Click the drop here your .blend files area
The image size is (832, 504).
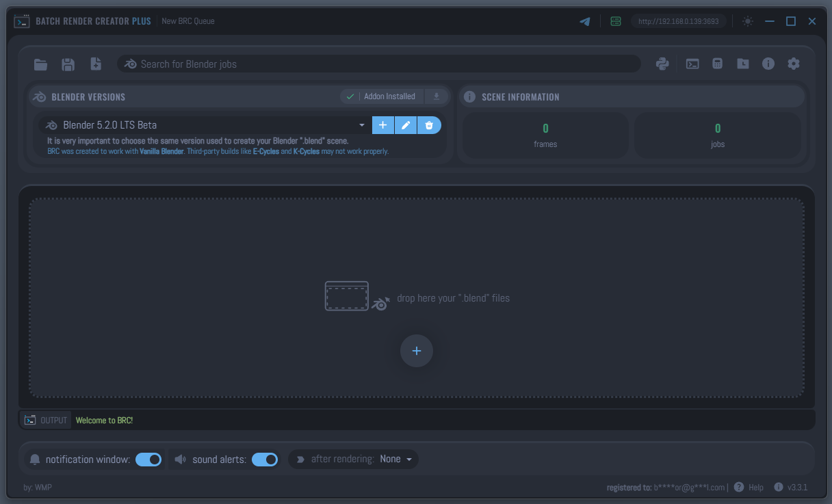tap(417, 298)
